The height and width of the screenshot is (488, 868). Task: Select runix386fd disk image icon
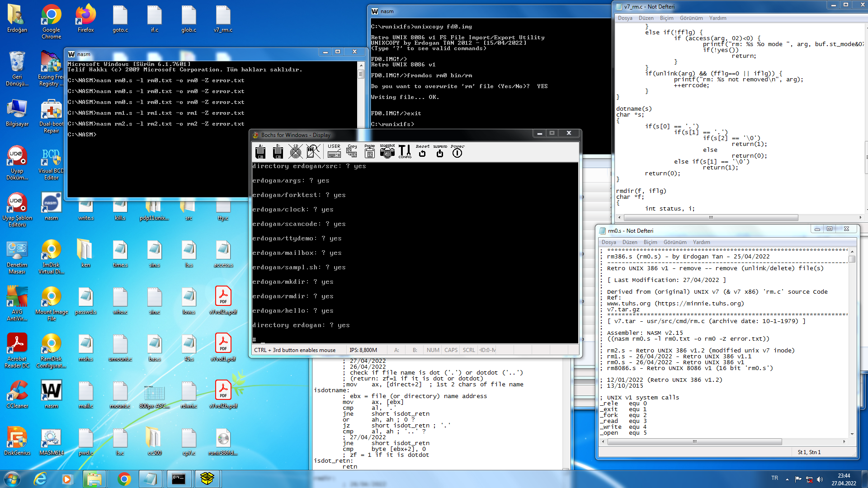coord(223,441)
